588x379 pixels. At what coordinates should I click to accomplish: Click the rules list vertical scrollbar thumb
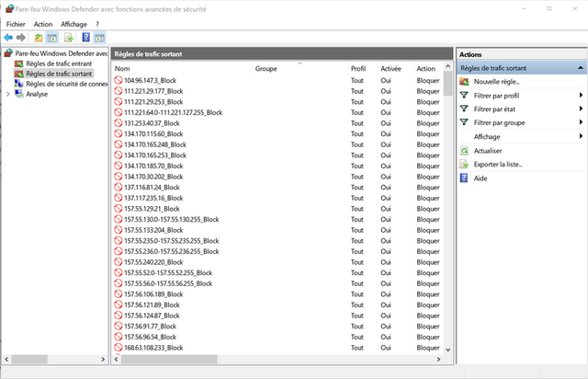point(447,84)
